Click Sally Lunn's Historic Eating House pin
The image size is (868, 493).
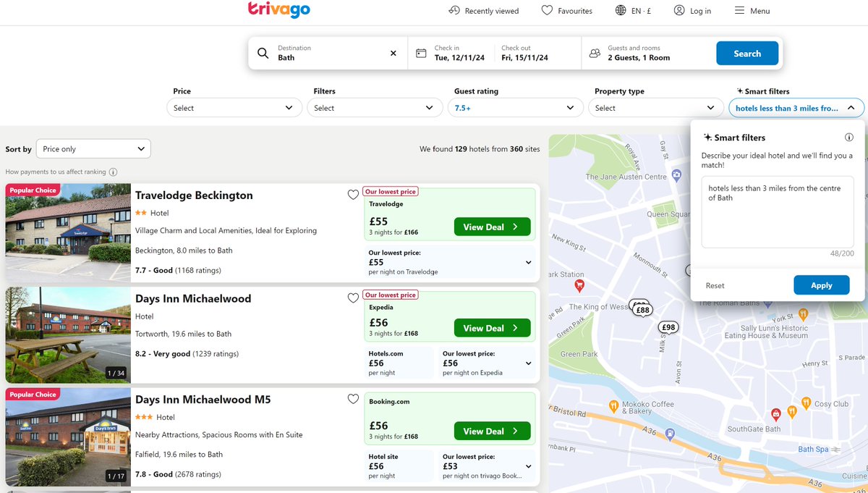[x=801, y=315]
